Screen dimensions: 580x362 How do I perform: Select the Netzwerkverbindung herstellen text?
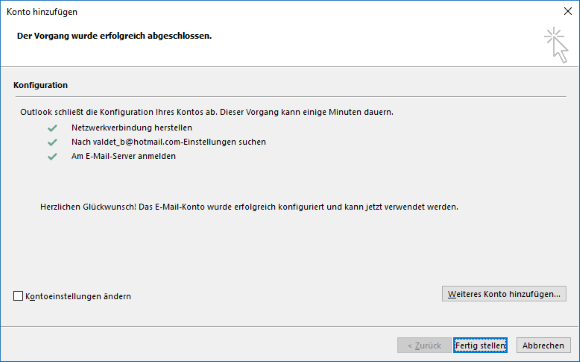(132, 128)
